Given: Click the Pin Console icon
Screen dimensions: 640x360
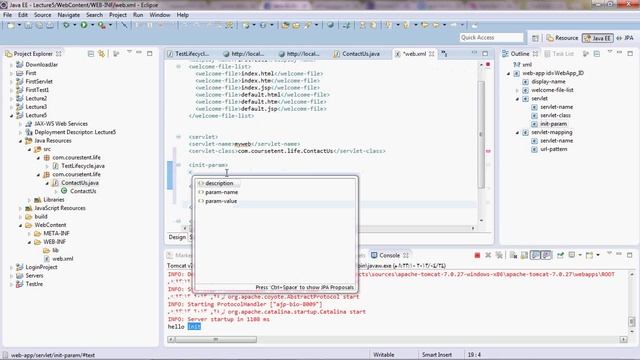Looking at the screenshot, I should point(560,256).
